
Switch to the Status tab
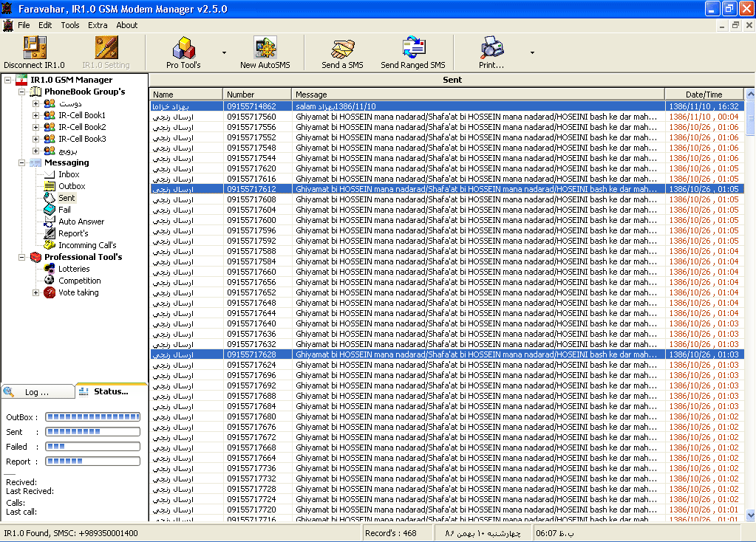(111, 391)
